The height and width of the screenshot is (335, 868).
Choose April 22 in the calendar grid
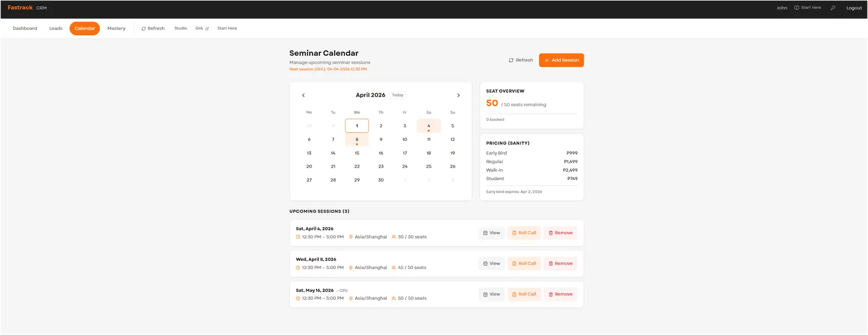(x=357, y=166)
